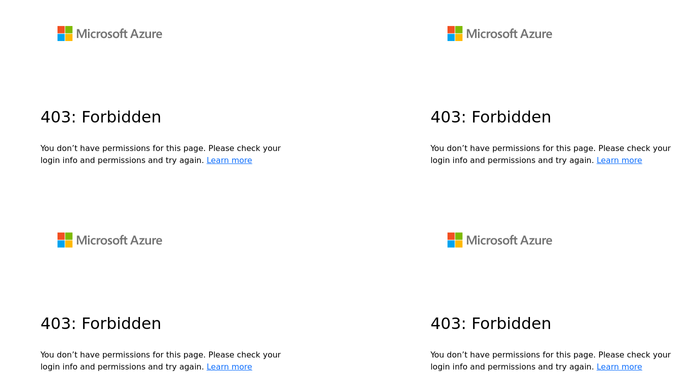Image resolution: width=683 pixels, height=384 pixels.
Task: Click the Microsoft Azure wordmark in upper-left panel
Action: [119, 34]
